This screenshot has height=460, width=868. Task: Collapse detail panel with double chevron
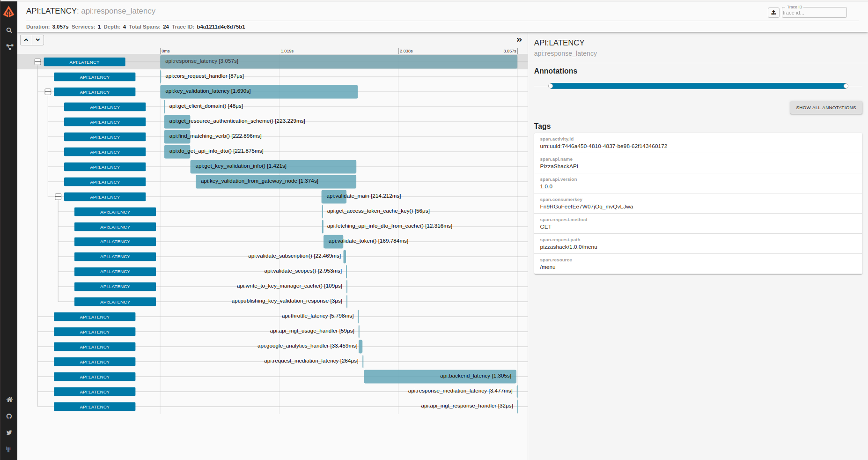(519, 40)
